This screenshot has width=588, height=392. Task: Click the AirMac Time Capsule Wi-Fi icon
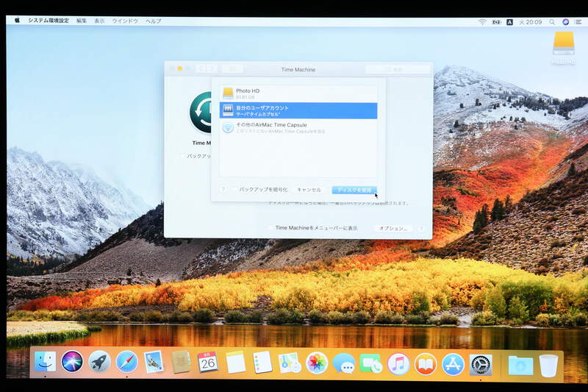click(228, 127)
